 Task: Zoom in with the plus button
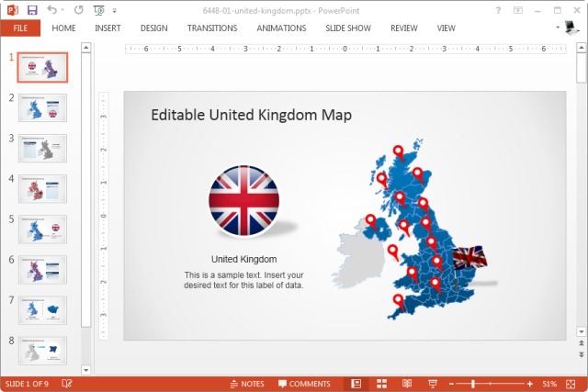[530, 384]
